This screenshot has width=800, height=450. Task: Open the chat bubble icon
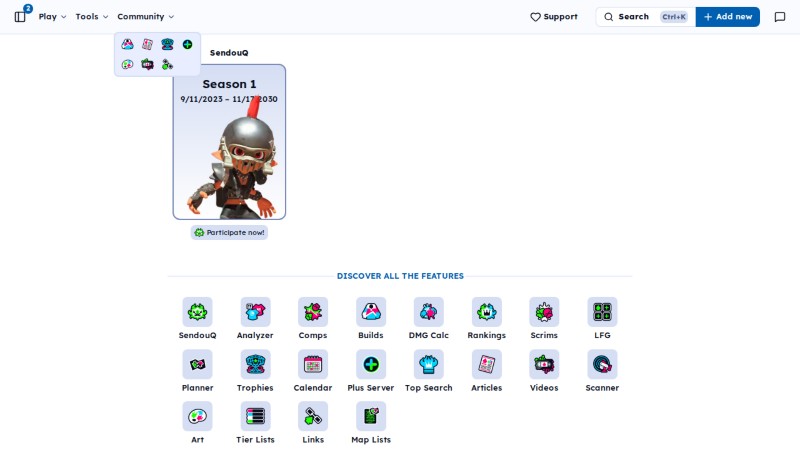pyautogui.click(x=780, y=17)
